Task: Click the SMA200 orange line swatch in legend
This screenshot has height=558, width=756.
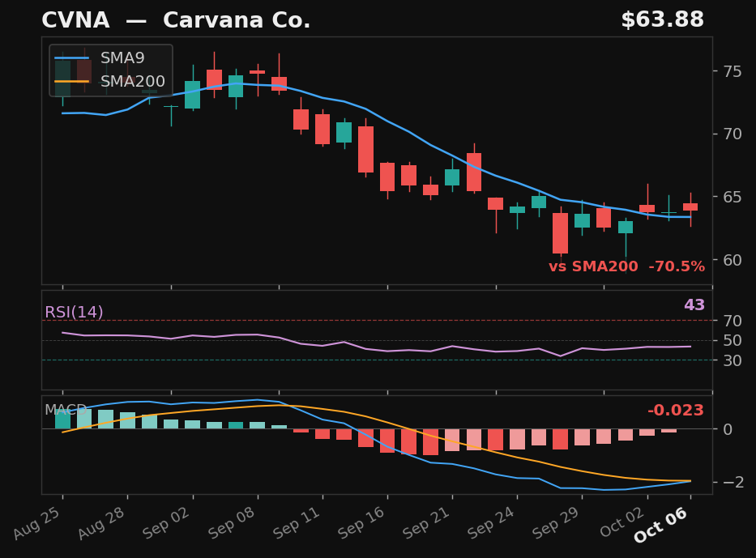Action: tap(72, 82)
